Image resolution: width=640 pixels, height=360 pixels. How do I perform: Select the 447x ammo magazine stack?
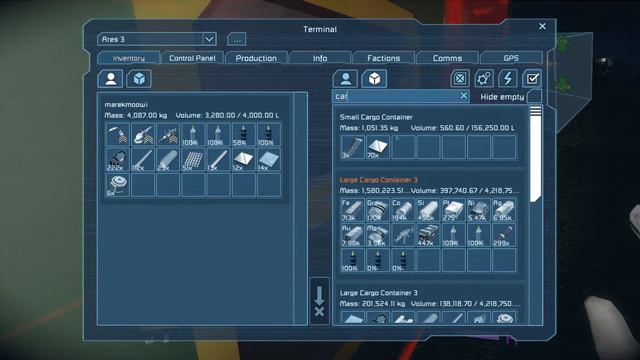[428, 235]
